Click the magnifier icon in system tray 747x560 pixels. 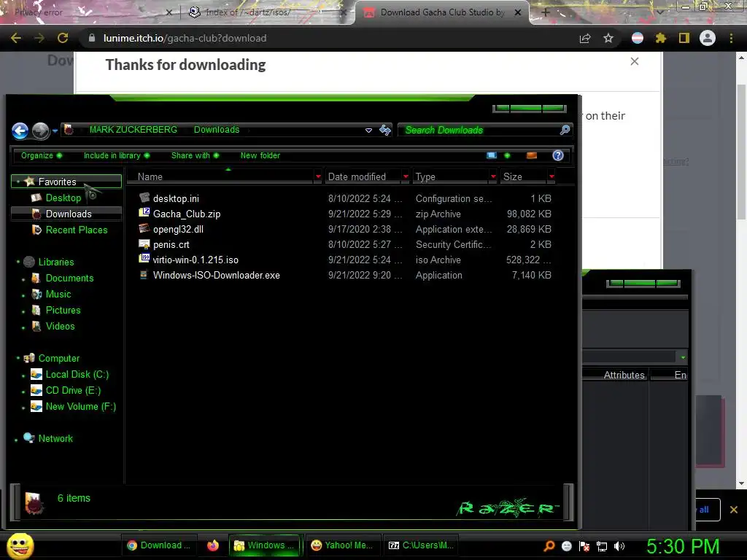click(549, 546)
